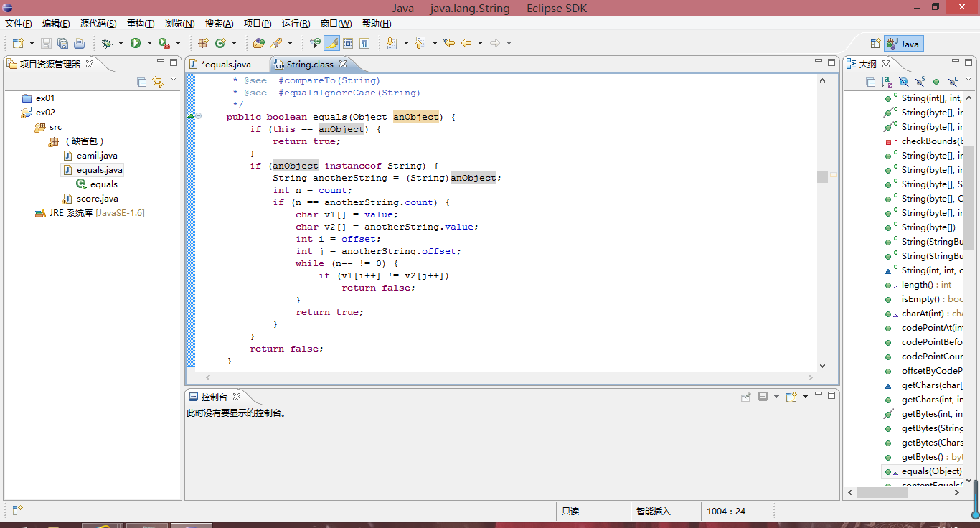This screenshot has width=980, height=528.
Task: Click the Outline horizontal scrollbar thumb
Action: (882, 492)
